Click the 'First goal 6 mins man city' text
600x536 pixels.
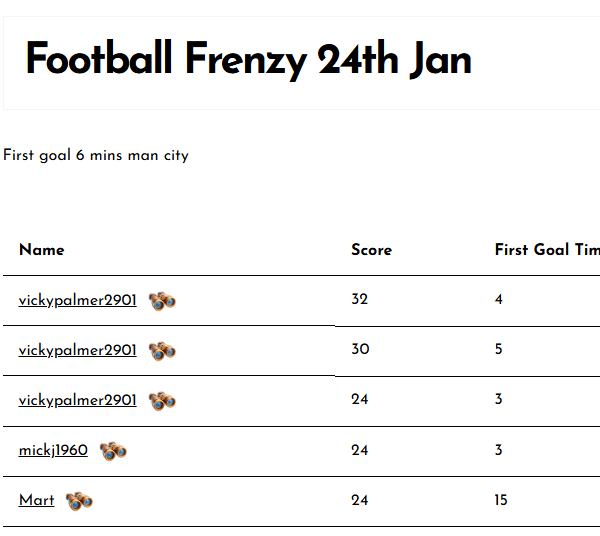[x=96, y=155]
